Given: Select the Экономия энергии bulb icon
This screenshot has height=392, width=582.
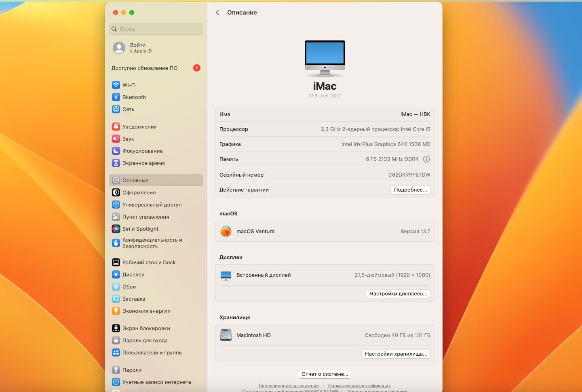Looking at the screenshot, I should point(116,311).
